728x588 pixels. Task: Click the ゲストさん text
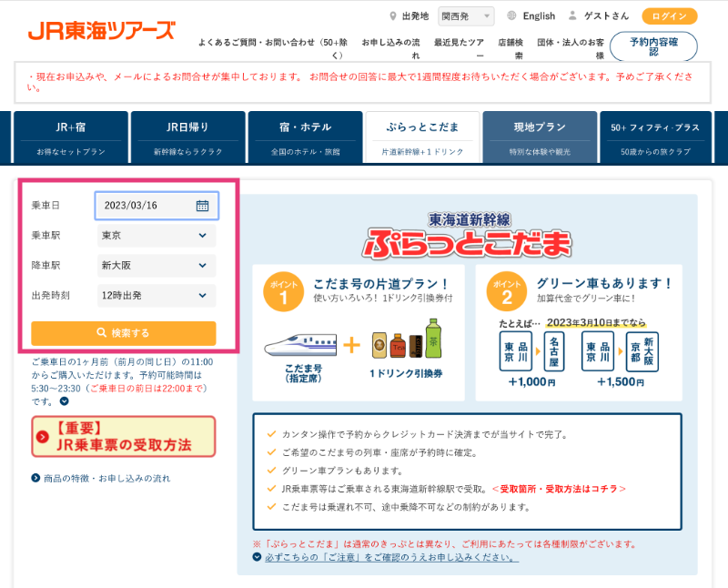(x=606, y=16)
